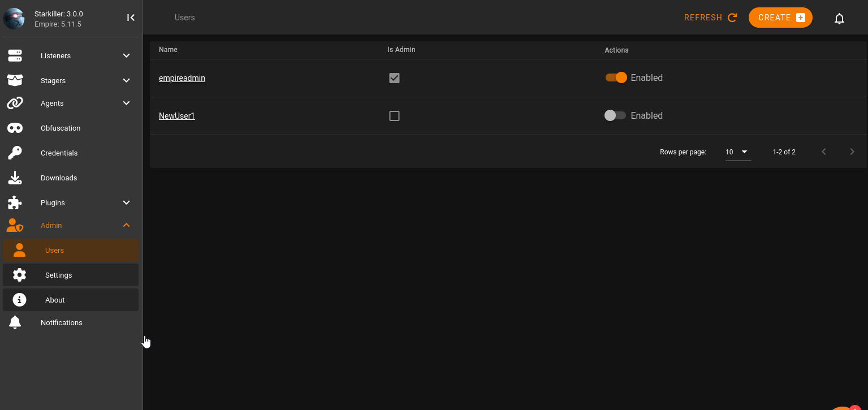Screen dimensions: 868x410
Task: Click the Starkiller avatar logo
Action: click(x=14, y=18)
